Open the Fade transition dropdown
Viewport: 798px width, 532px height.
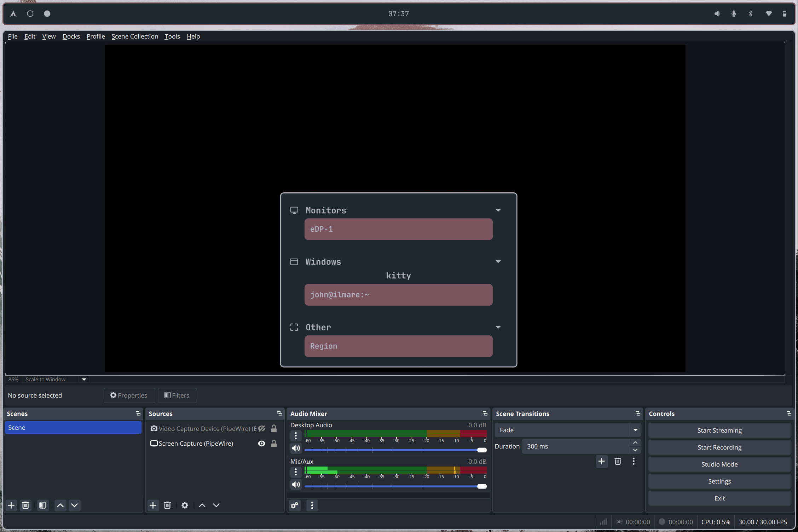568,430
